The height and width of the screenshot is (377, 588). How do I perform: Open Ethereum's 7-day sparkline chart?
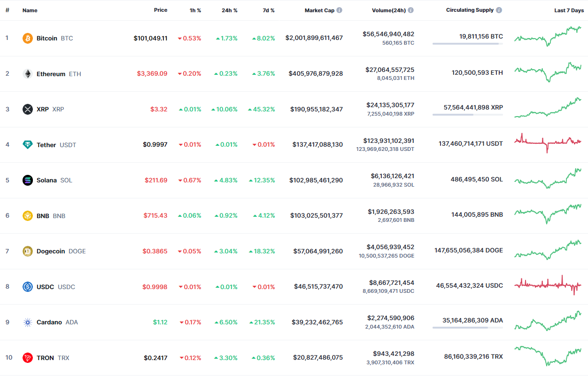pyautogui.click(x=548, y=72)
